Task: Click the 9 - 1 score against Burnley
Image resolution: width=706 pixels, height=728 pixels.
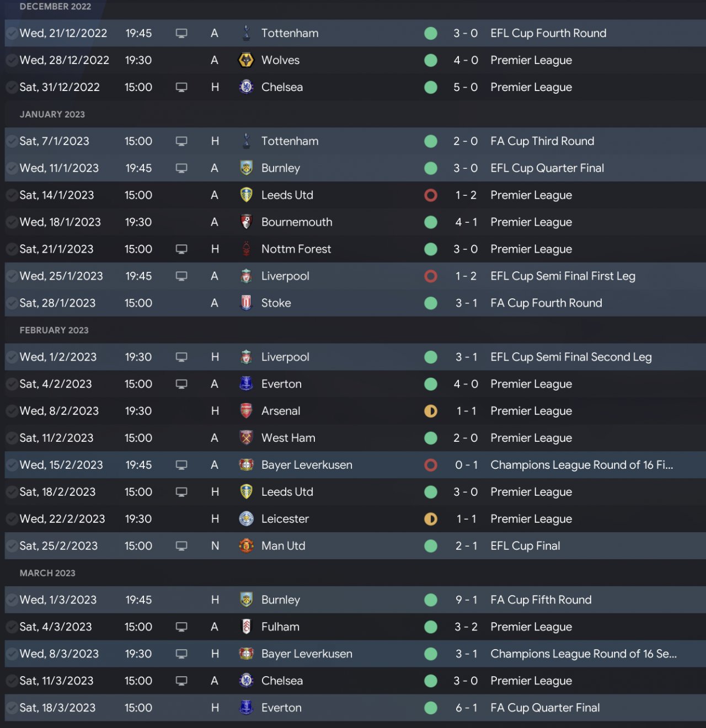Action: coord(466,600)
